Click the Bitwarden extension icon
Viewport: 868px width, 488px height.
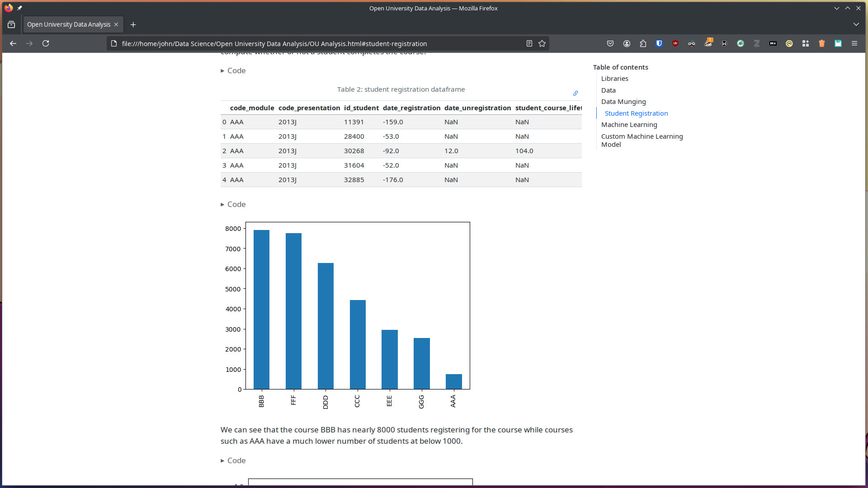659,43
